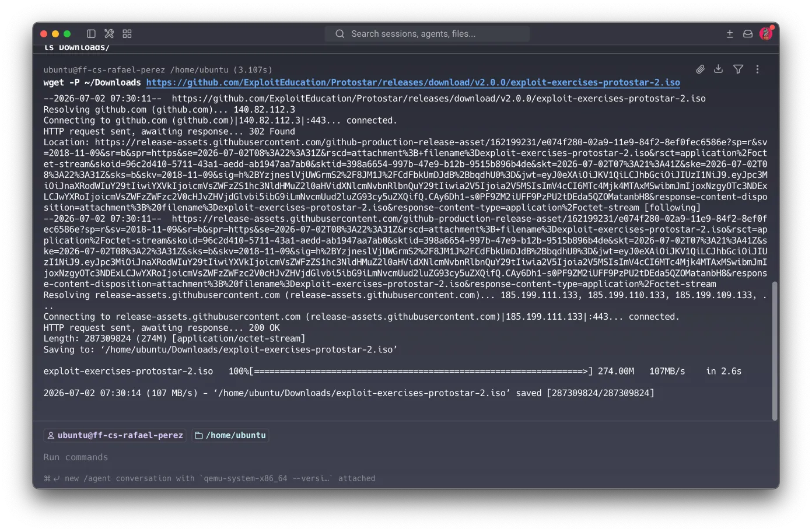Click the '302 Found' response text

point(272,132)
